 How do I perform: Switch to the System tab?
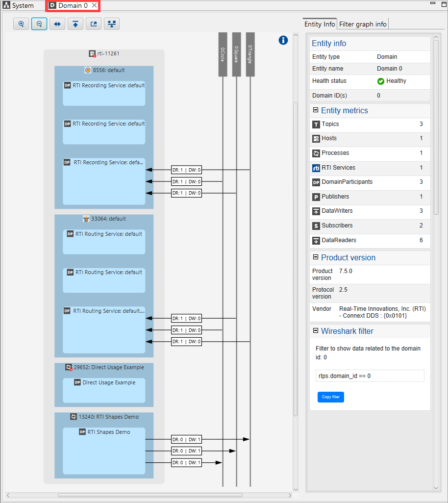click(18, 5)
